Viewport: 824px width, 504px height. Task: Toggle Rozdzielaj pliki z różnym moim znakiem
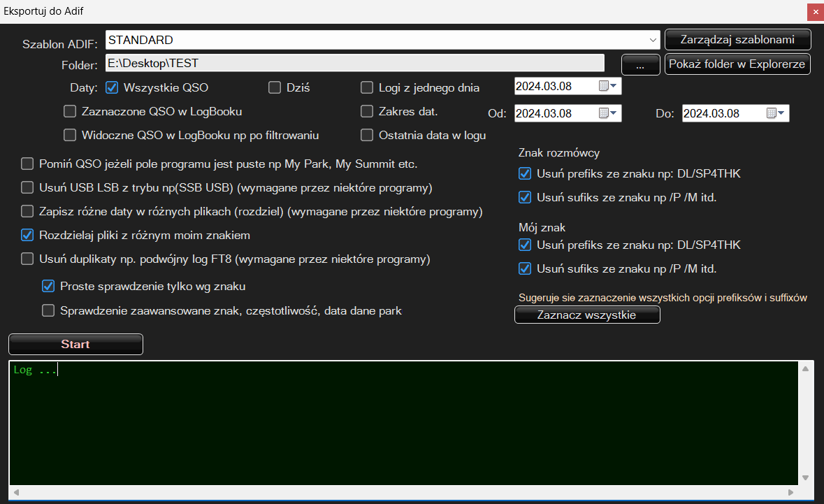coord(27,235)
